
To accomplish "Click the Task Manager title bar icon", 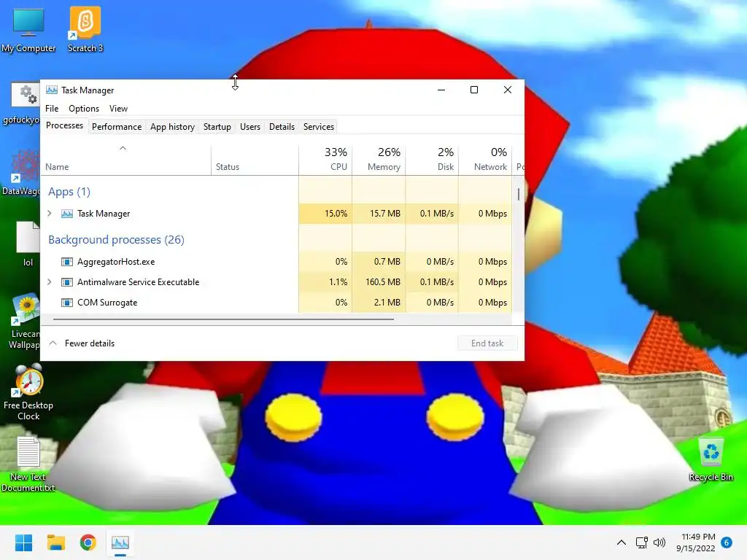I will coord(52,90).
